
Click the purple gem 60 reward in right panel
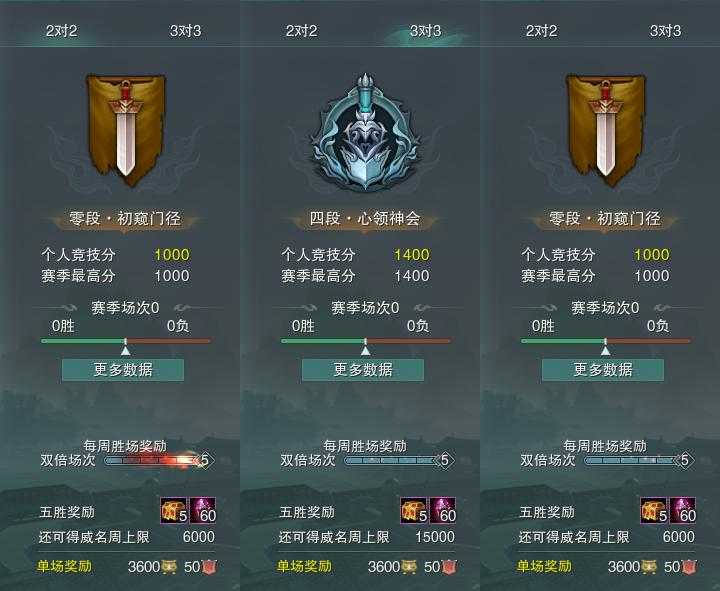(683, 511)
